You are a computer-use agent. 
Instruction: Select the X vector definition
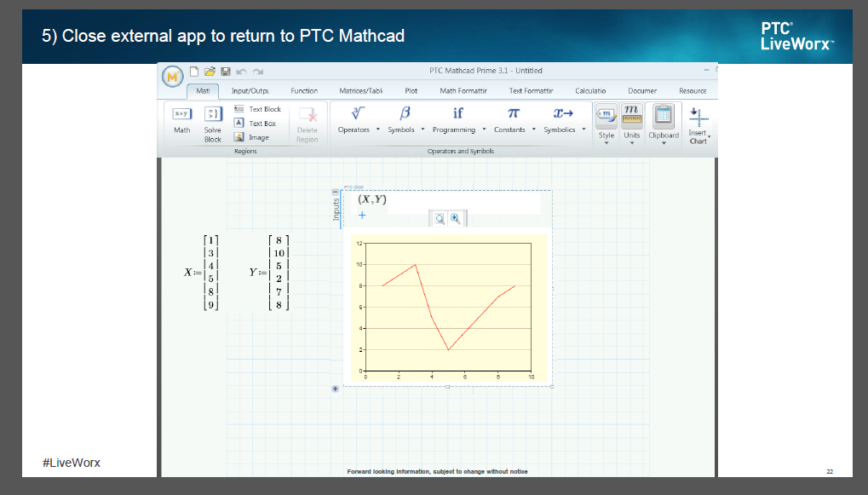click(202, 273)
